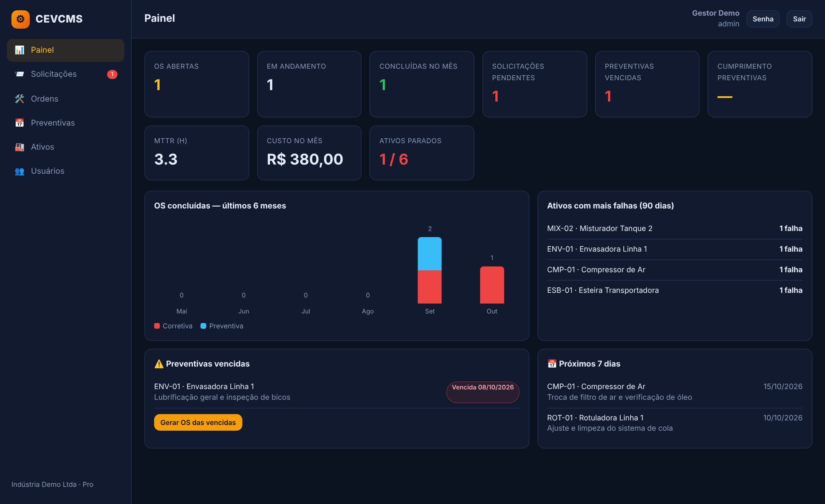Click Indústria Demo Ltda · Pro footer text

click(x=52, y=485)
